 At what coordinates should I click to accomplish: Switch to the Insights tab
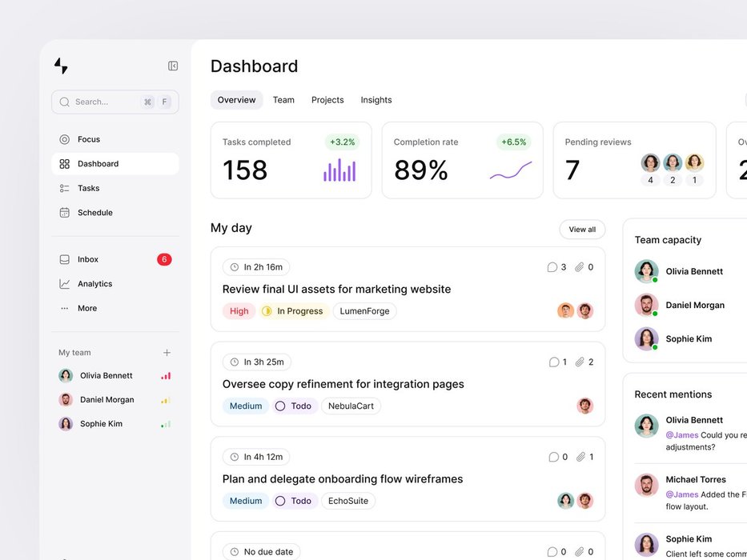click(376, 100)
